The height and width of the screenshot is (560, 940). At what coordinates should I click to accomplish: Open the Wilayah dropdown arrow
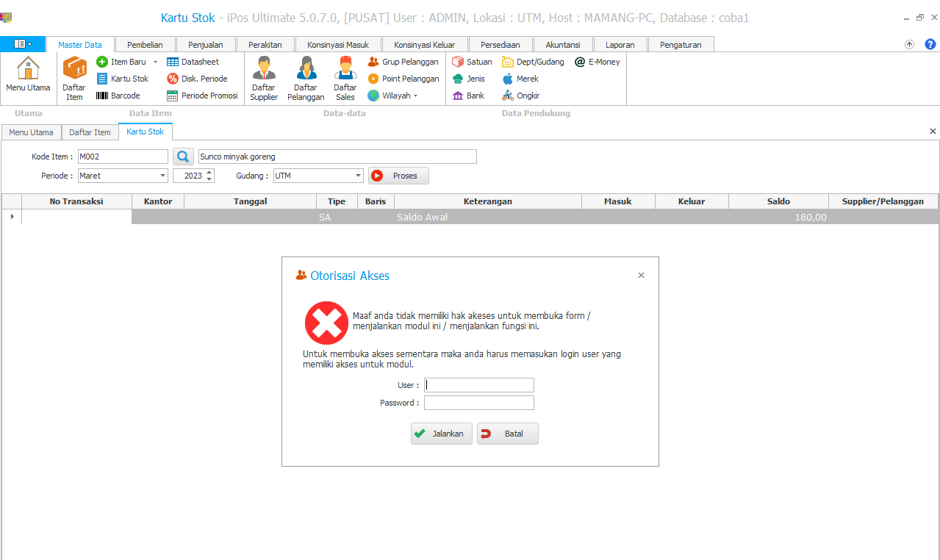pyautogui.click(x=415, y=96)
